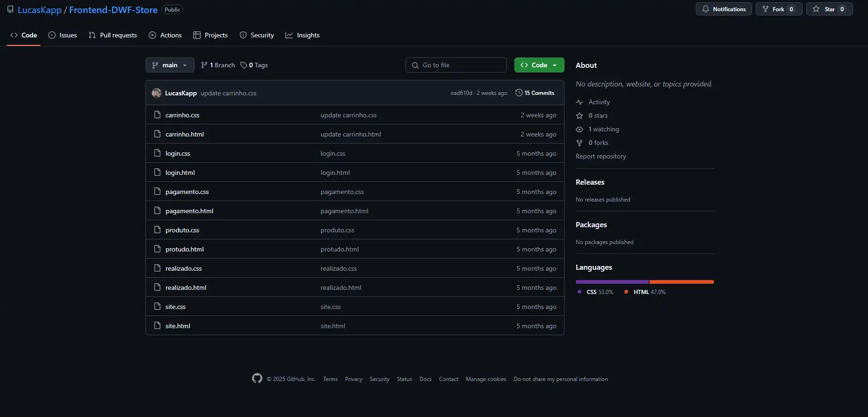Click the Activity pulse icon in About
The height and width of the screenshot is (417, 868).
pyautogui.click(x=579, y=102)
